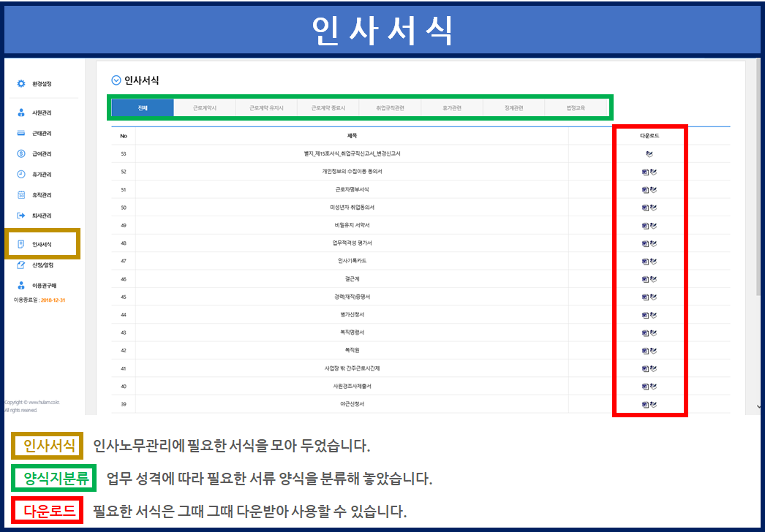This screenshot has height=532, width=765.
Task: Download Word file for 야근신청서 row
Action: click(646, 404)
